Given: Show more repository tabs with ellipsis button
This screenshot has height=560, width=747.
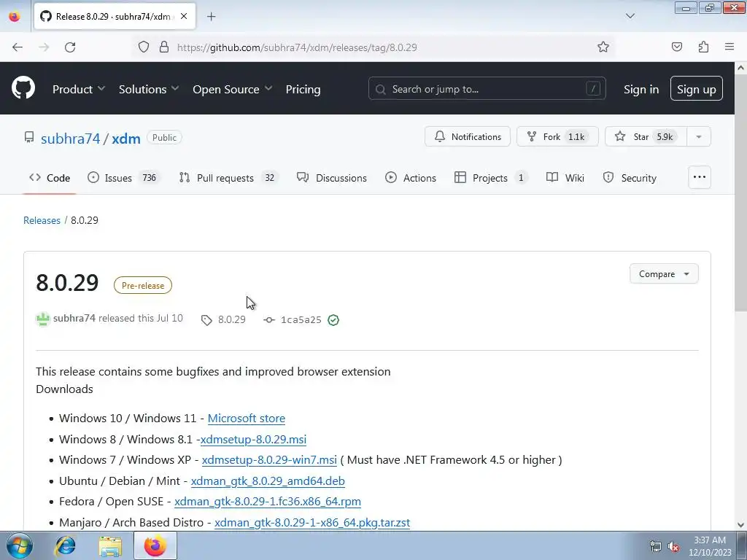Looking at the screenshot, I should coord(700,177).
